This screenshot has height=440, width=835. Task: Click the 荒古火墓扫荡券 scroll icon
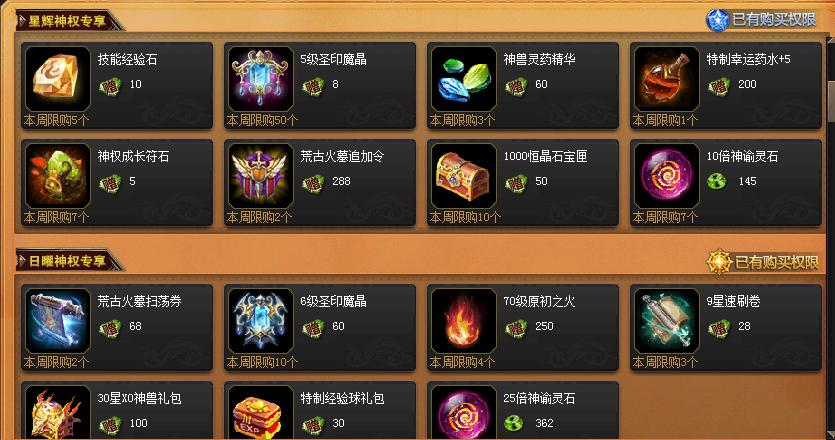[58, 321]
